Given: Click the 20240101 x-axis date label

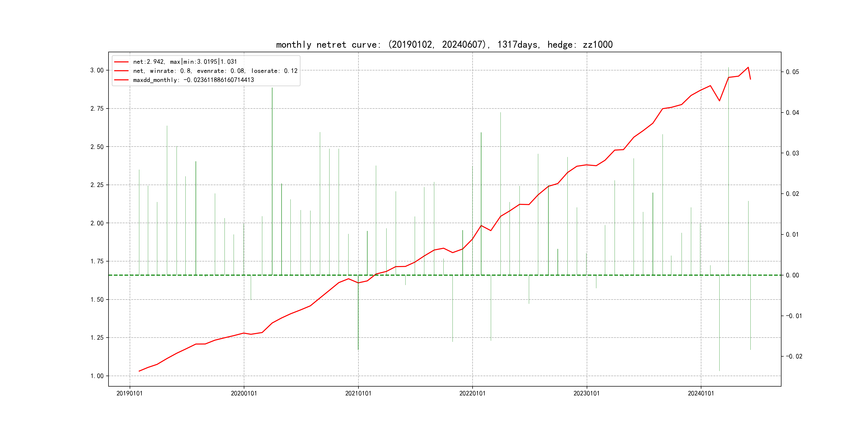Looking at the screenshot, I should [701, 393].
